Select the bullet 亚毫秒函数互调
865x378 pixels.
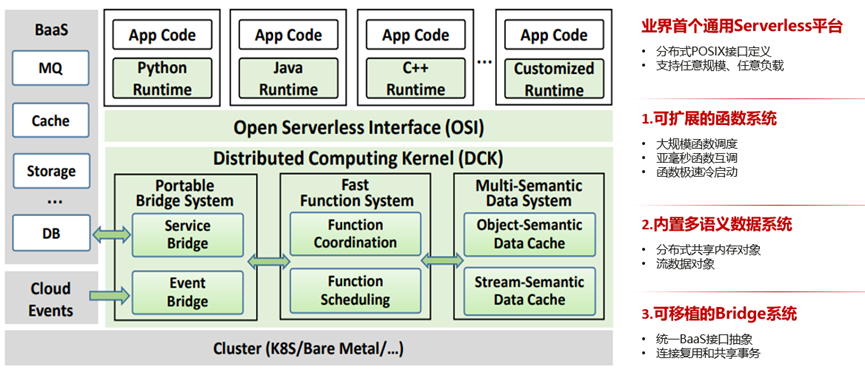coord(696,158)
